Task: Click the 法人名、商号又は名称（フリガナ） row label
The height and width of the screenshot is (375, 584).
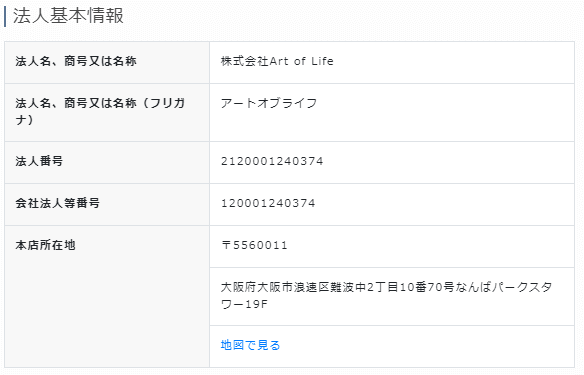Action: (x=101, y=111)
